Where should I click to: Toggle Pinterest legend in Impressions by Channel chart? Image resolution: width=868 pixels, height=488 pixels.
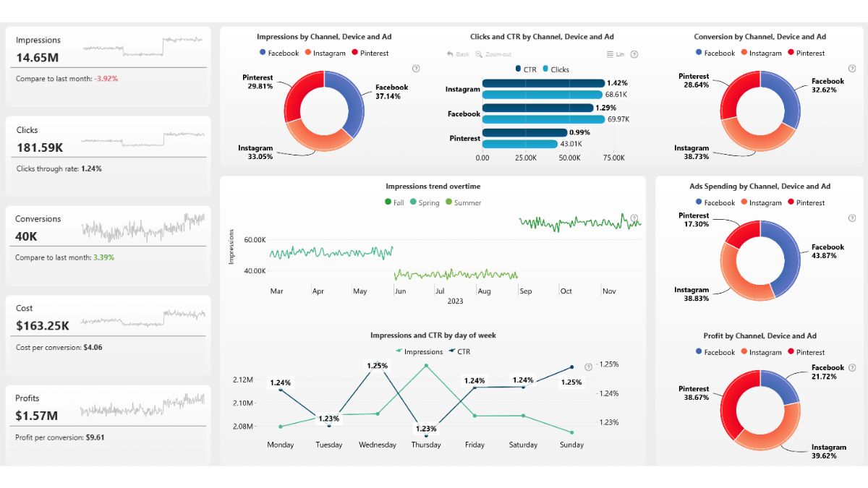(x=370, y=53)
